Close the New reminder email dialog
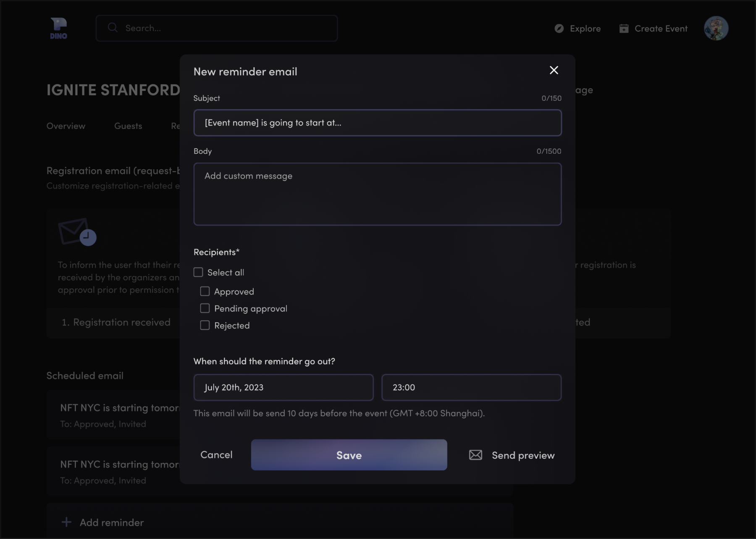Image resolution: width=756 pixels, height=539 pixels. pos(554,70)
